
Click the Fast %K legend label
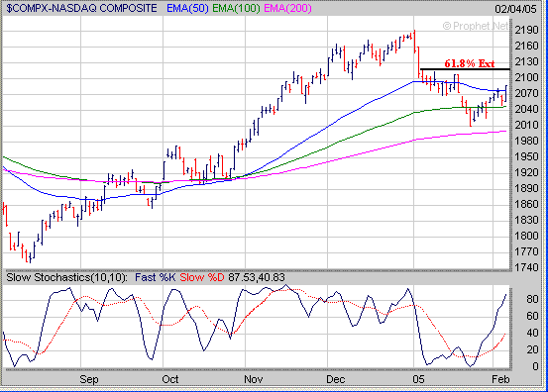pos(156,277)
